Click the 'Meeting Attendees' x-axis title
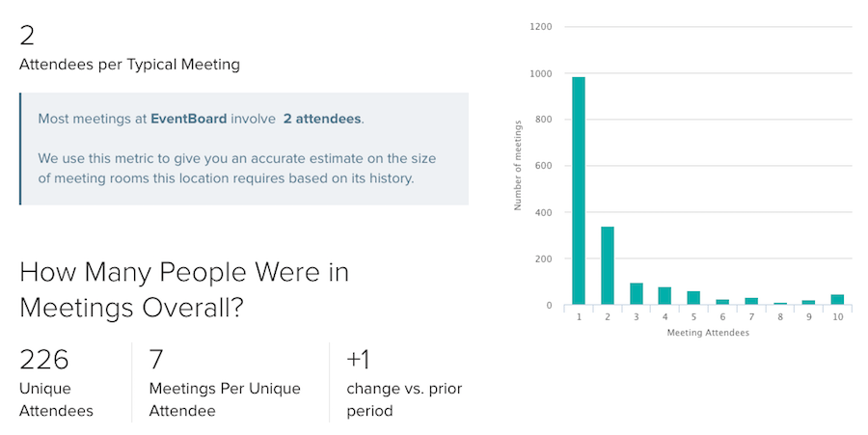This screenshot has height=435, width=868. [708, 333]
